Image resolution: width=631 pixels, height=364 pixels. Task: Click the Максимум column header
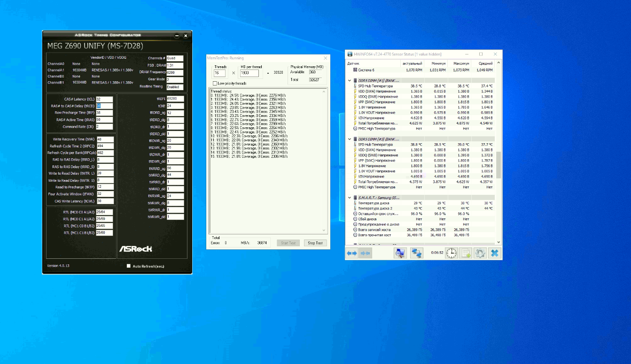[x=459, y=63]
